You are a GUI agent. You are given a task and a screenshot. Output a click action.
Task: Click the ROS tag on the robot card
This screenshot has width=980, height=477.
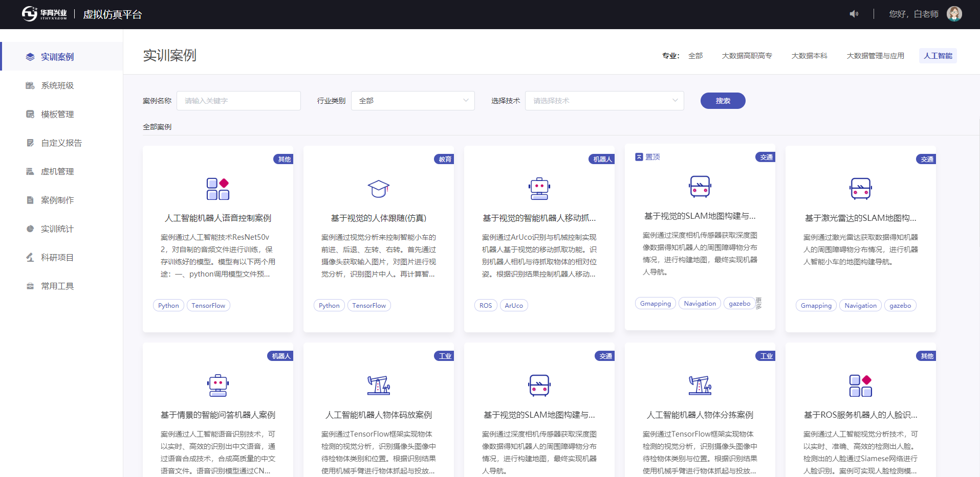tap(486, 305)
